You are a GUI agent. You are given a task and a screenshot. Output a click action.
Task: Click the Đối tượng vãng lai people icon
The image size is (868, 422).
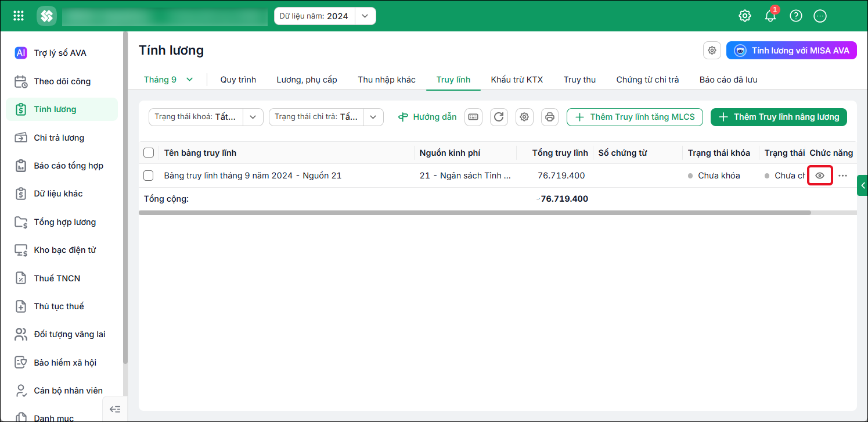(21, 334)
